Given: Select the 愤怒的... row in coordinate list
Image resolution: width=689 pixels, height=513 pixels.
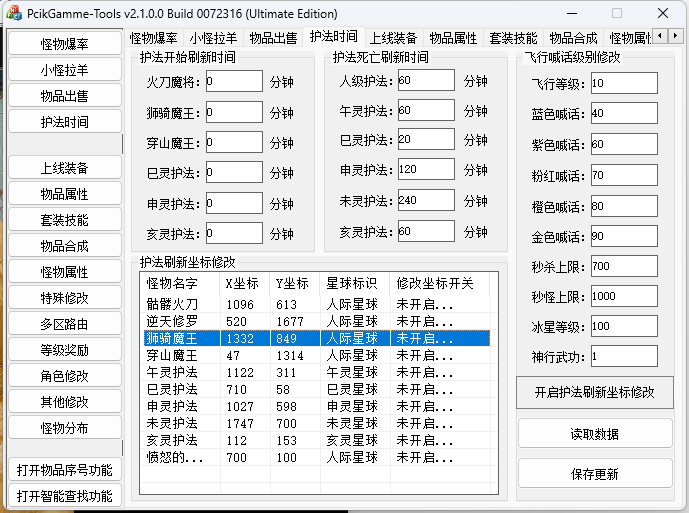Looking at the screenshot, I should [x=315, y=457].
